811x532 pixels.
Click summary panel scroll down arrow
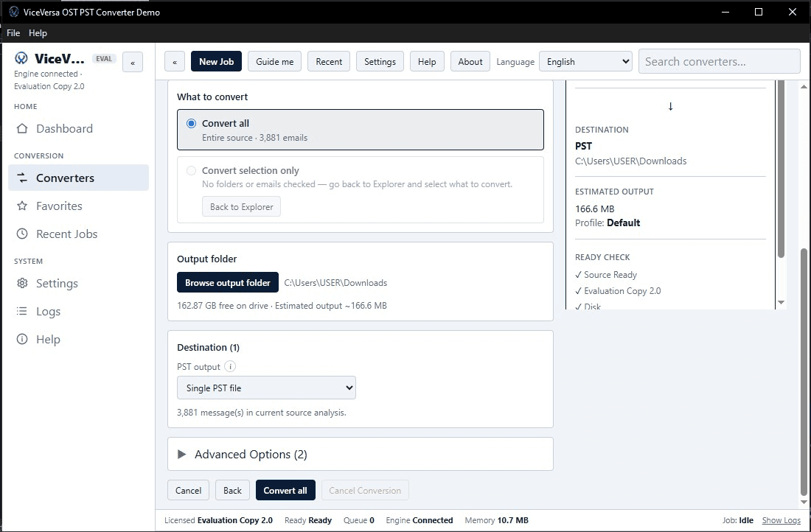tap(781, 302)
